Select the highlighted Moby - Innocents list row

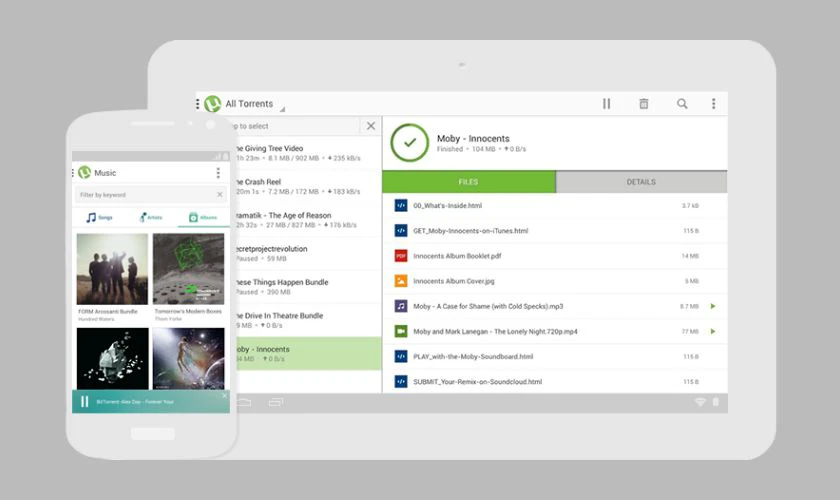[x=309, y=353]
